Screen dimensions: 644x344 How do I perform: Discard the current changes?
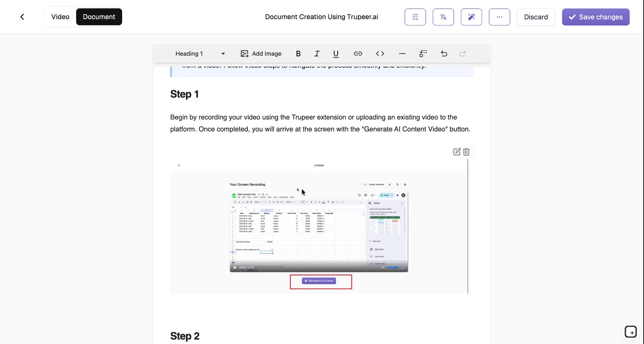[536, 17]
